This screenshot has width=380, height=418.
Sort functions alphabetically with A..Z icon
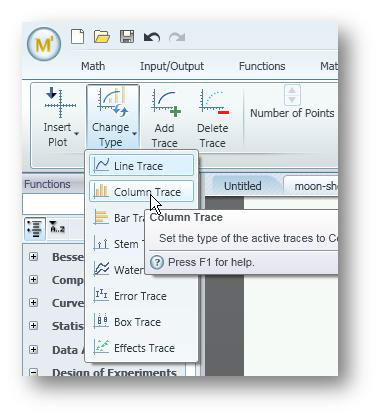pyautogui.click(x=57, y=227)
